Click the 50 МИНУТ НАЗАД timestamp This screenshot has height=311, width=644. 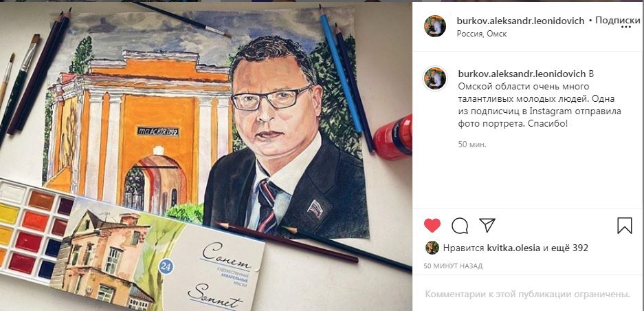click(453, 266)
